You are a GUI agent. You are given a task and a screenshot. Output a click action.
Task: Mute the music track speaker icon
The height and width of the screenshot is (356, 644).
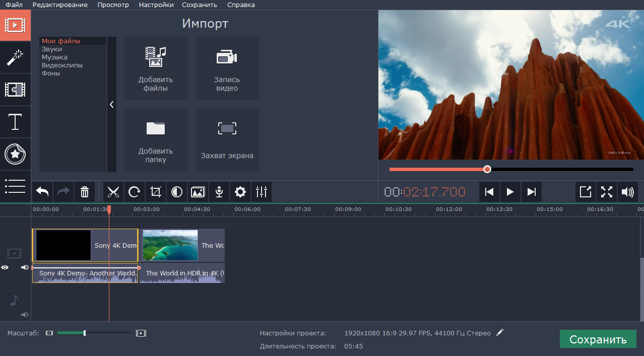tap(25, 315)
